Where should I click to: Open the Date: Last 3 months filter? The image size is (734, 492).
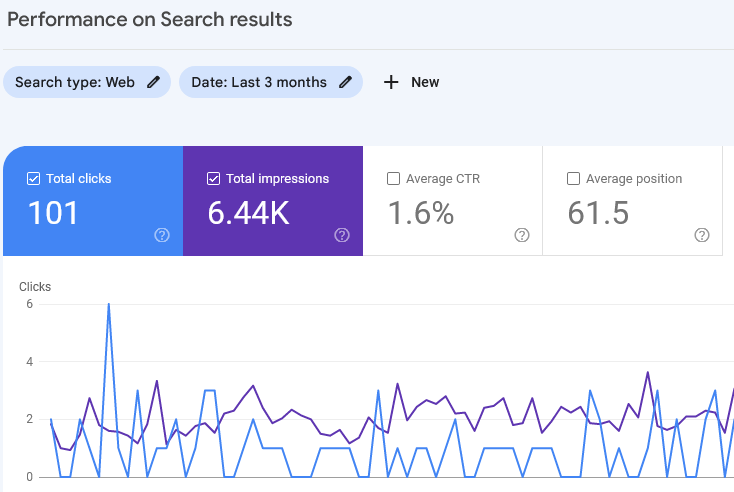(258, 82)
